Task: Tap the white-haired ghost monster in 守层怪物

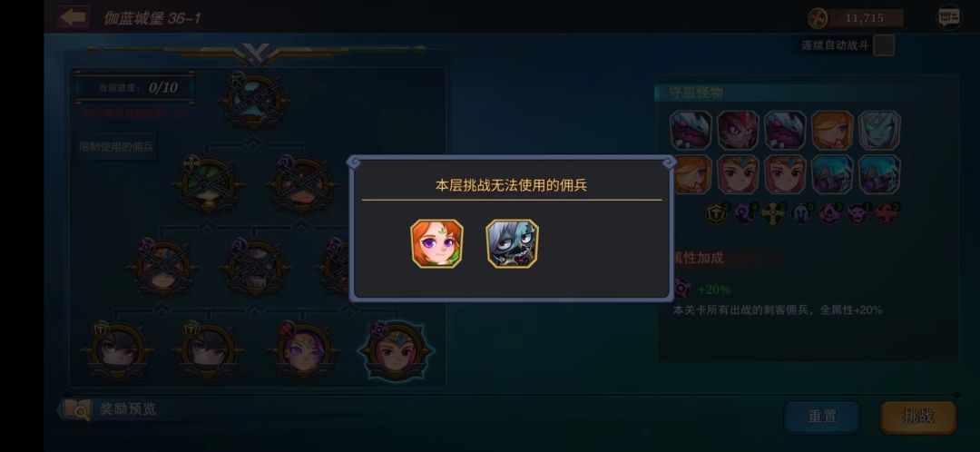Action: [x=879, y=131]
